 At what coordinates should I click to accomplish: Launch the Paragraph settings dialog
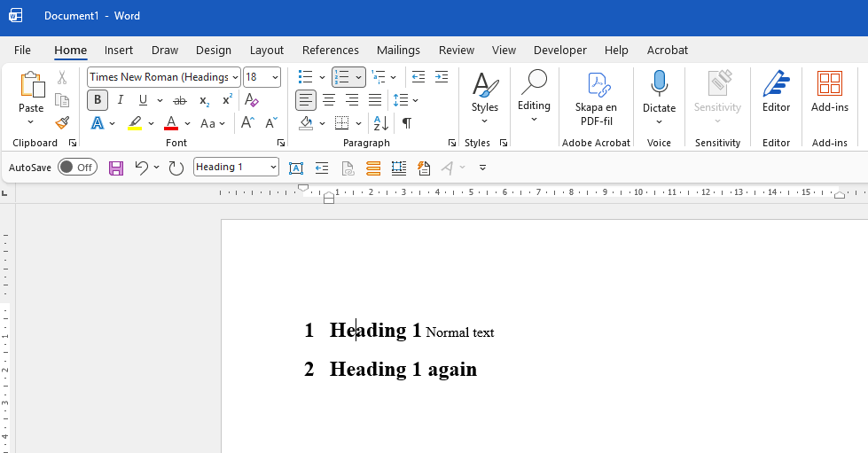click(x=451, y=143)
